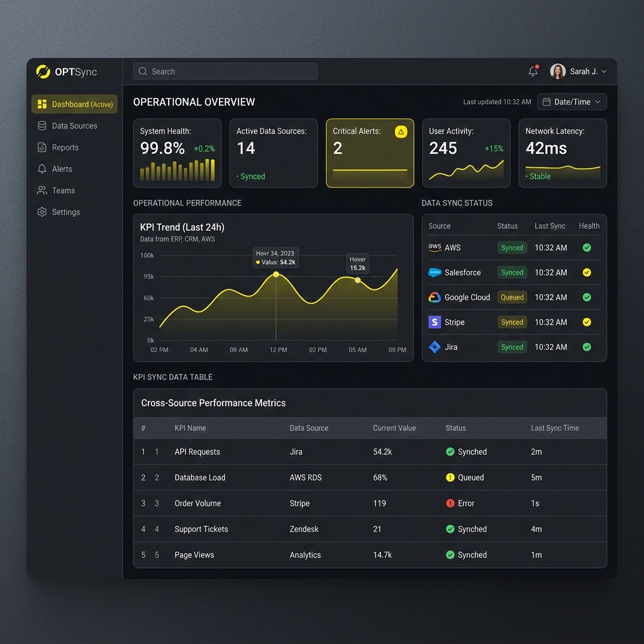
Task: Select the Support Tickets table cell
Action: click(x=201, y=529)
